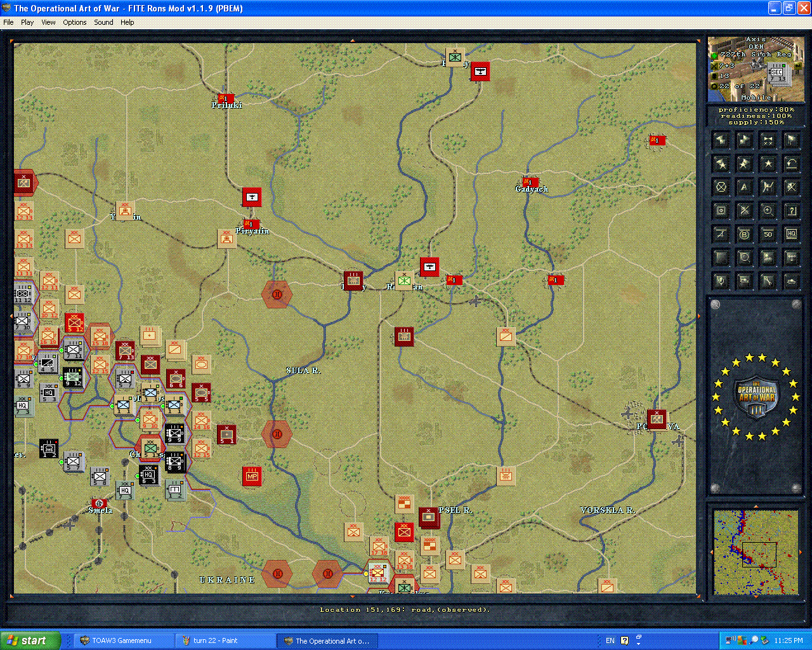Select the circled 'B' bombardment icon
812x650 pixels.
tap(744, 234)
